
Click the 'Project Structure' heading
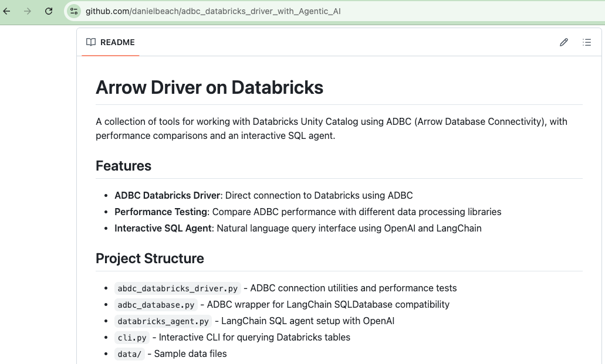pos(150,258)
